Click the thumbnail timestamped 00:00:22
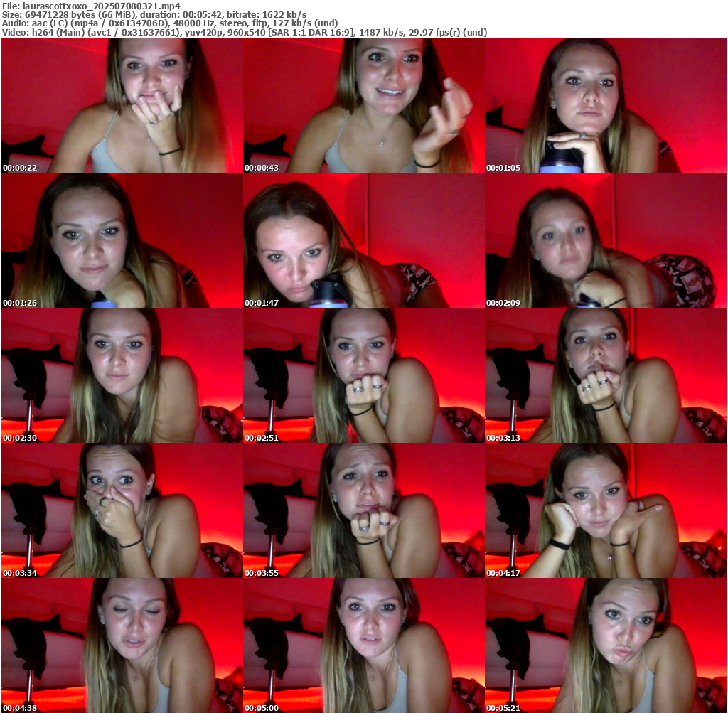The image size is (728, 713). (x=122, y=105)
